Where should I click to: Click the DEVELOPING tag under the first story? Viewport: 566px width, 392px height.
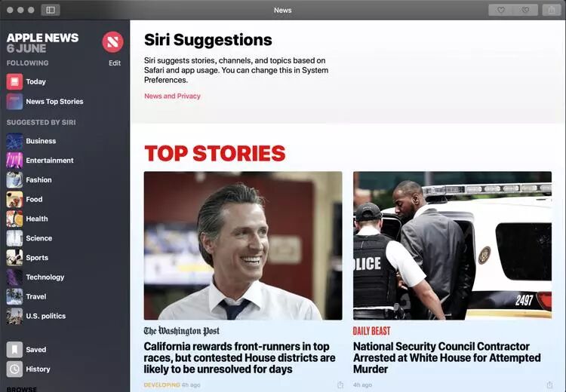[161, 384]
